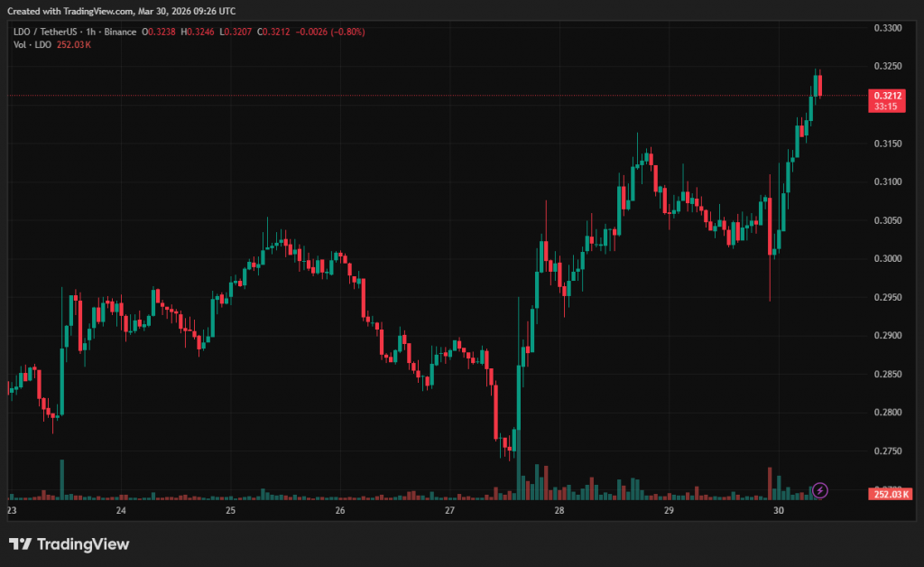
Task: Click the date label 30 on time axis
Action: click(x=779, y=510)
